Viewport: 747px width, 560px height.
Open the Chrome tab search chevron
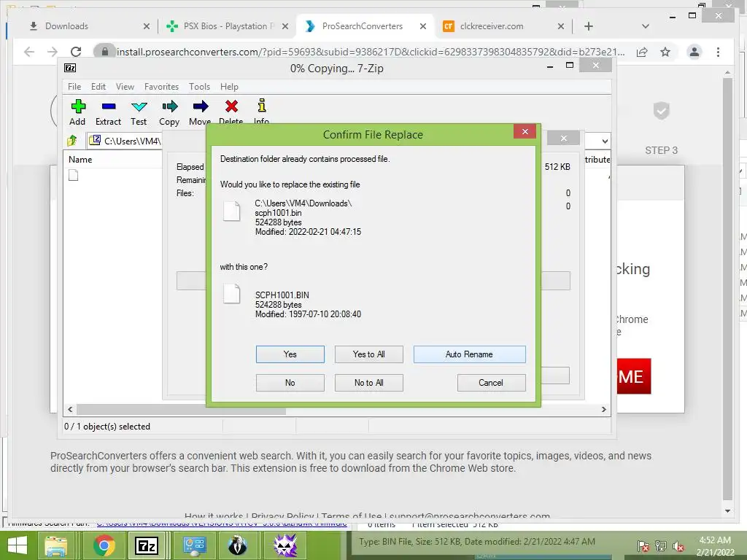pos(645,26)
